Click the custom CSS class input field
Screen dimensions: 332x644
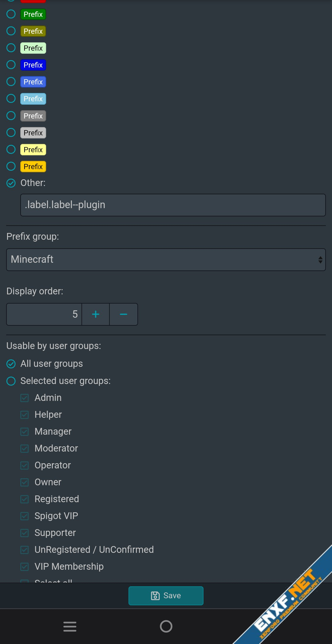click(173, 205)
